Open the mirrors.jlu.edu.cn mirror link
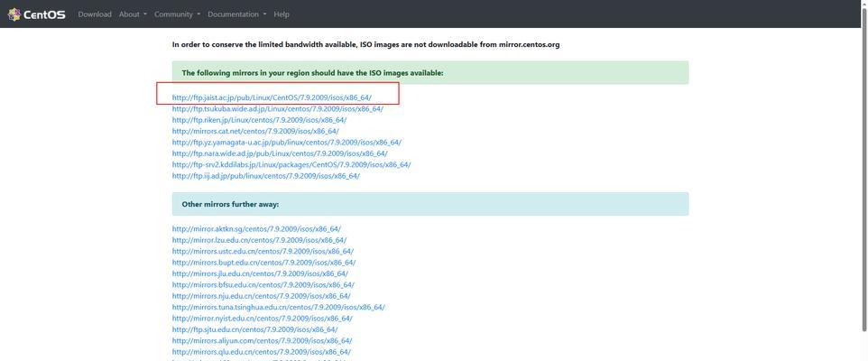This screenshot has height=361, width=868. 260,273
